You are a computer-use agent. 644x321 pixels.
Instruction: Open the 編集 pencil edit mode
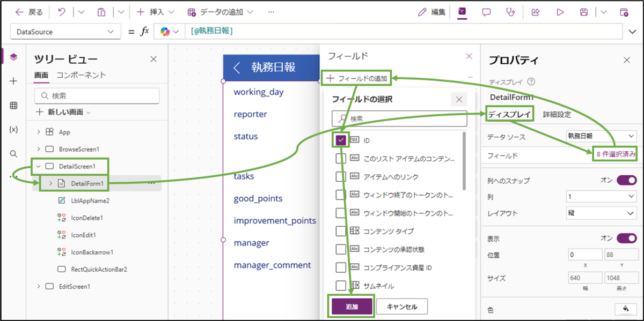pos(432,12)
